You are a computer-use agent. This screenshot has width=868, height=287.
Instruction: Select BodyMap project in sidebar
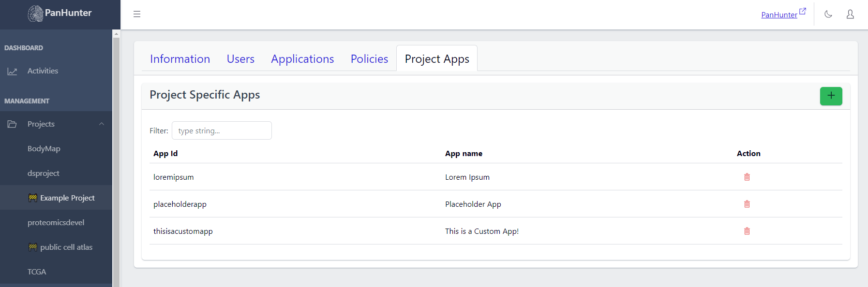tap(44, 149)
